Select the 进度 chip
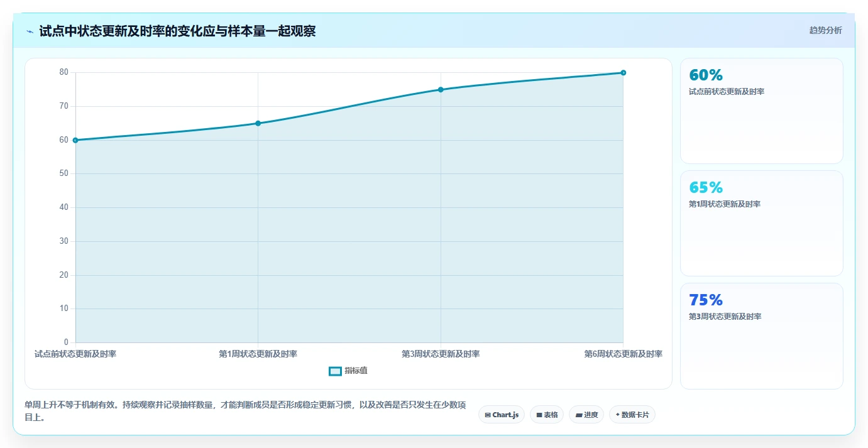The width and height of the screenshot is (868, 448). pyautogui.click(x=586, y=415)
